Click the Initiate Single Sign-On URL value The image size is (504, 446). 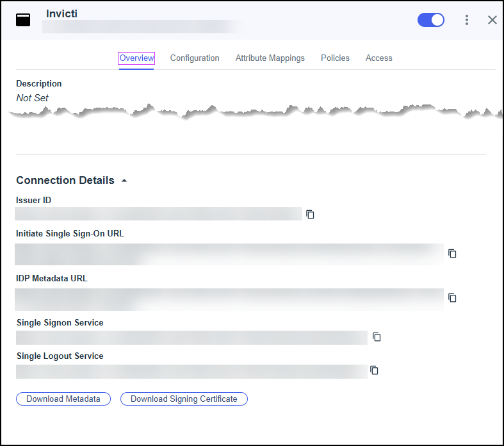229,254
